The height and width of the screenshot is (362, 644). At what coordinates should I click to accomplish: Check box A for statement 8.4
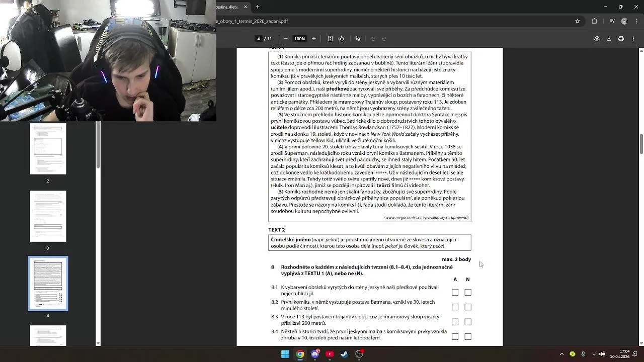455,336
